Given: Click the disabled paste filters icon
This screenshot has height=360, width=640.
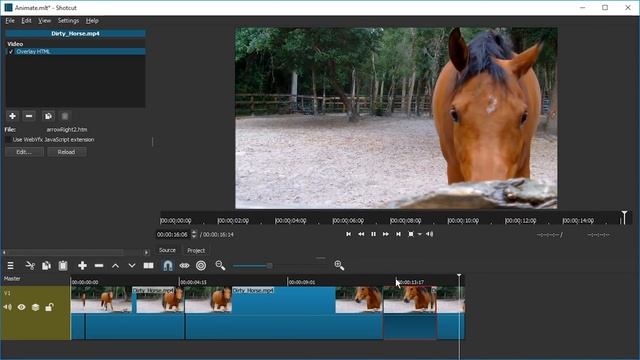Looking at the screenshot, I should (x=64, y=116).
